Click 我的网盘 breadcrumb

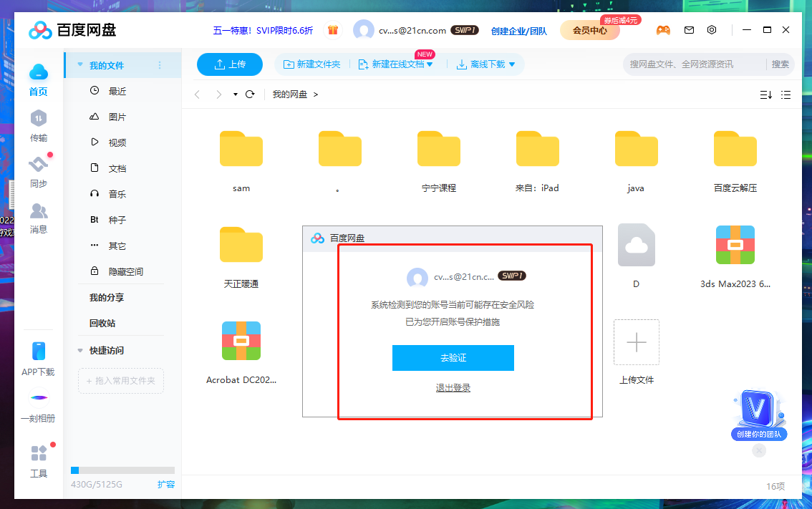pyautogui.click(x=290, y=94)
